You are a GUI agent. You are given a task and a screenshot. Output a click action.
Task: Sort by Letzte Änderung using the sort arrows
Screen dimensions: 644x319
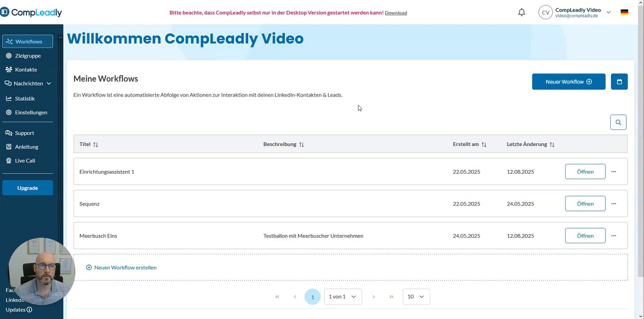pos(552,144)
